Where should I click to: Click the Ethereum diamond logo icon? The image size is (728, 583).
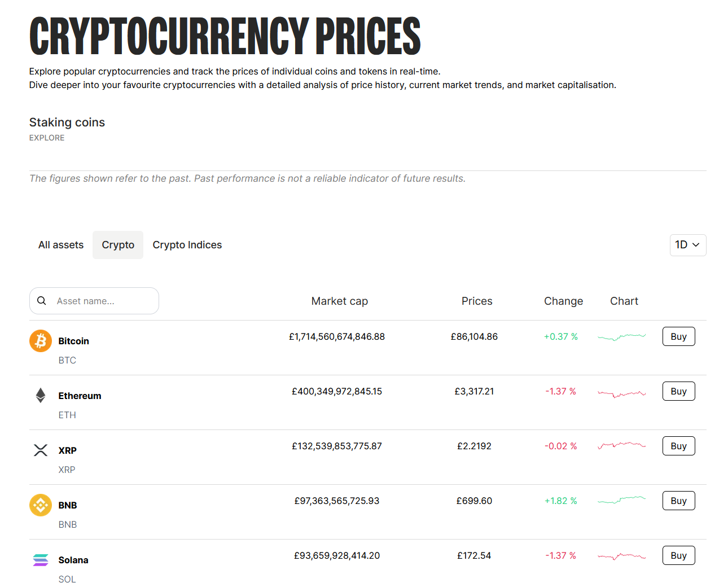pyautogui.click(x=41, y=396)
